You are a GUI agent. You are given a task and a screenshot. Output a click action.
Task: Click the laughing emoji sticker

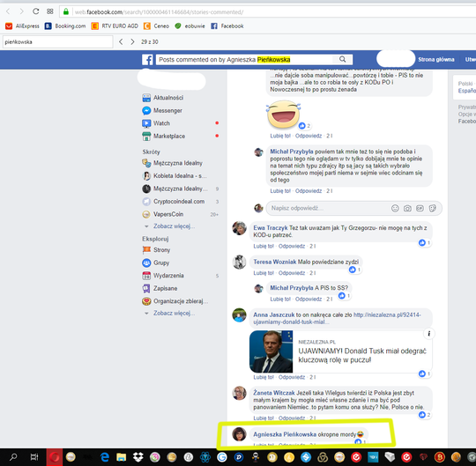click(283, 115)
